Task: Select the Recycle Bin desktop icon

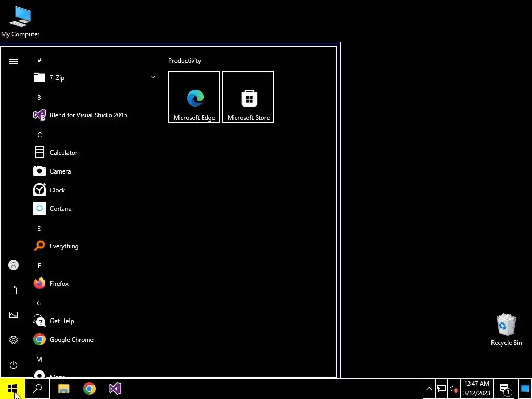Action: coord(506,329)
